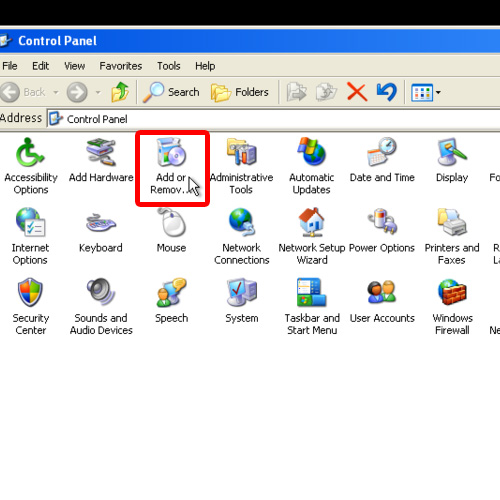Open the Favorites menu
The image size is (500, 500).
point(121,66)
